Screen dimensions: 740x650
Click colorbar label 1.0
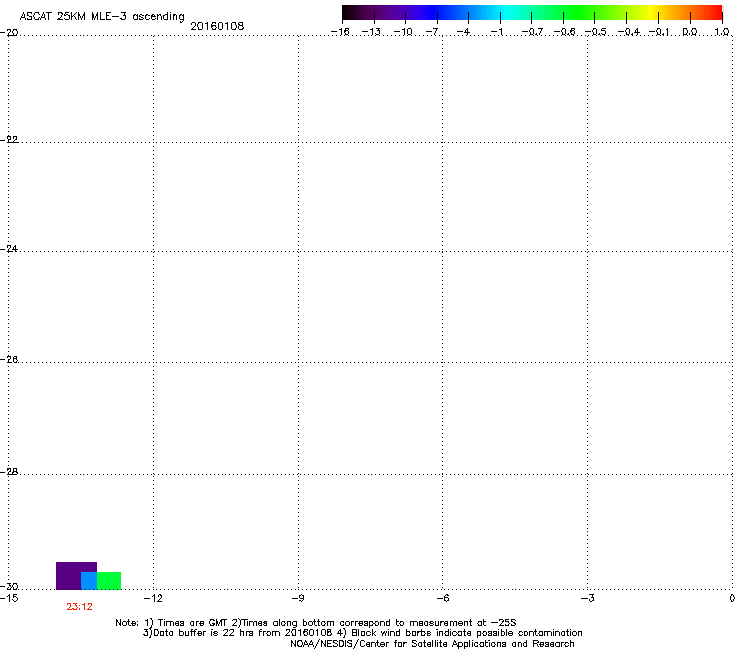(x=722, y=32)
